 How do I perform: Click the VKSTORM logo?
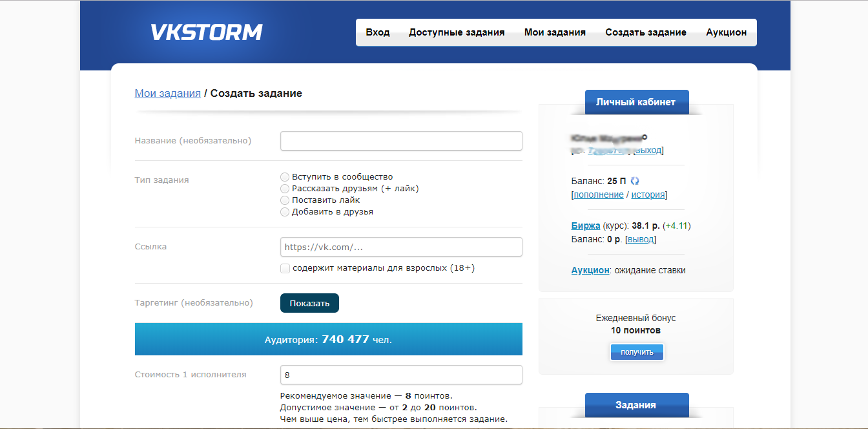(x=205, y=32)
